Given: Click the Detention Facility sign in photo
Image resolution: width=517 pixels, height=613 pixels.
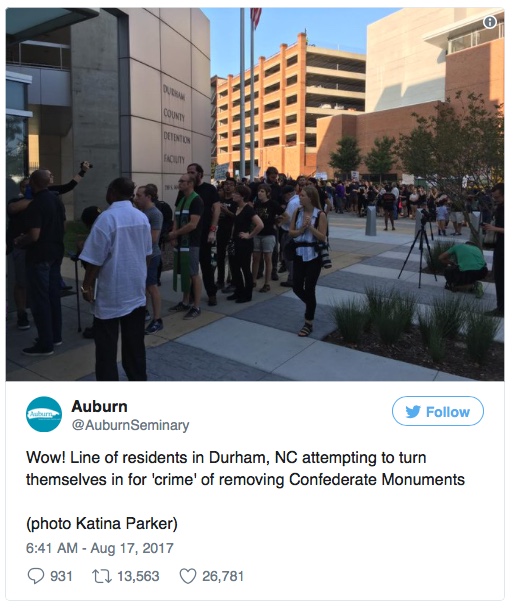Looking at the screenshot, I should coord(176,125).
